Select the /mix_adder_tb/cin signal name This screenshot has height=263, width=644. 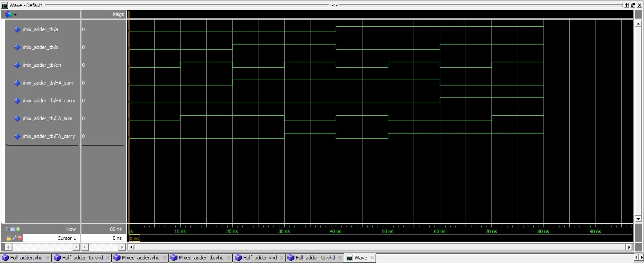(42, 65)
